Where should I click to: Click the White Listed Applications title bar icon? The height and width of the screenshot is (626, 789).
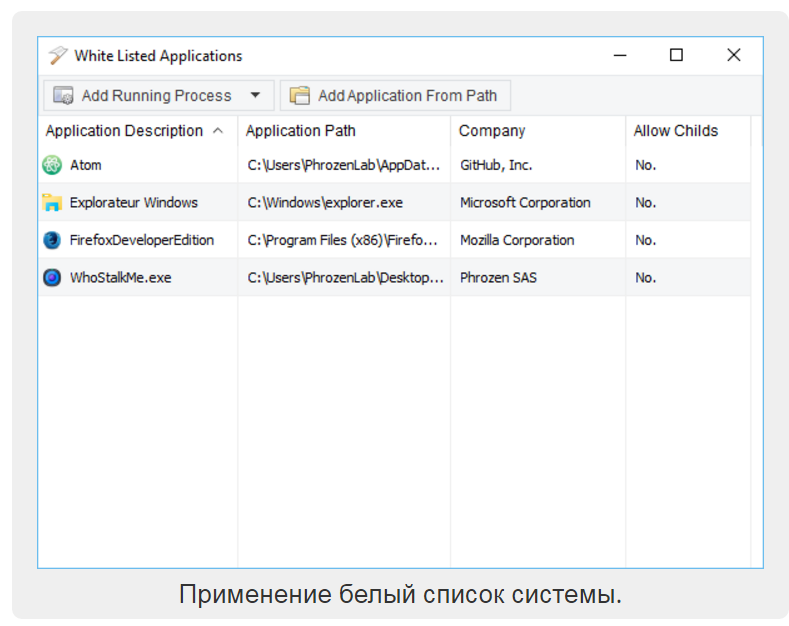(58, 55)
